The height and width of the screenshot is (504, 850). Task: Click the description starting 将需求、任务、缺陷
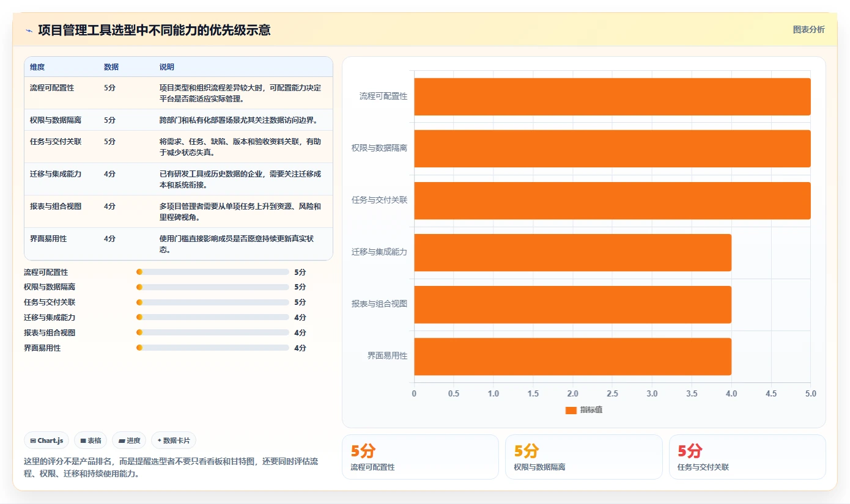point(240,147)
